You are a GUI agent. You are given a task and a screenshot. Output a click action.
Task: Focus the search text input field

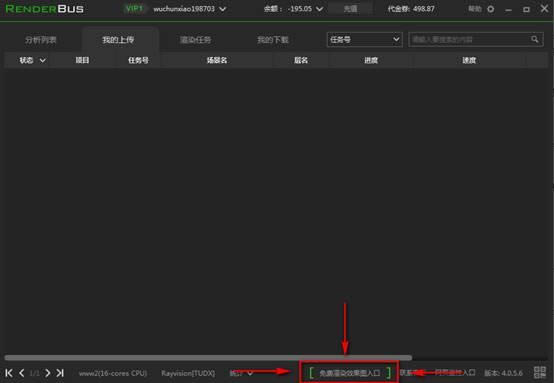(x=470, y=40)
